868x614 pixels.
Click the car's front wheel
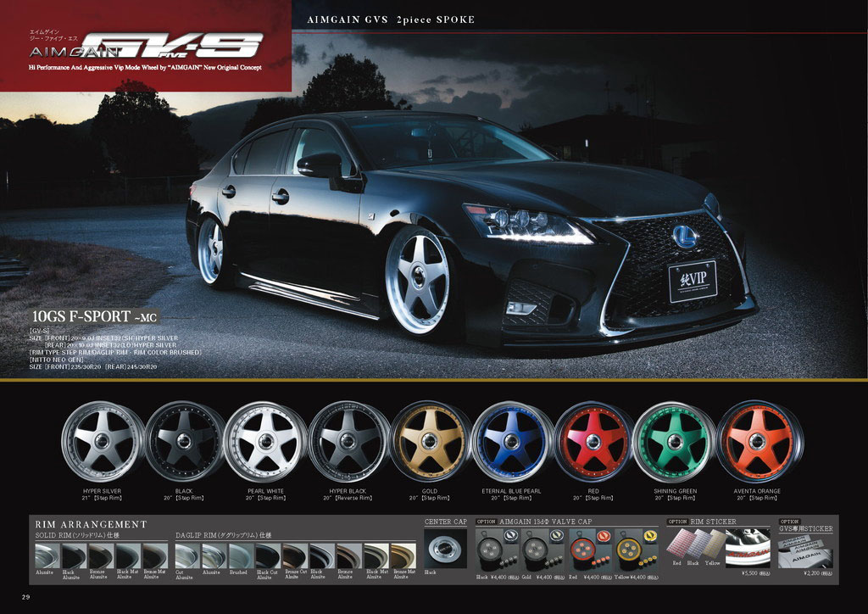pyautogui.click(x=419, y=282)
